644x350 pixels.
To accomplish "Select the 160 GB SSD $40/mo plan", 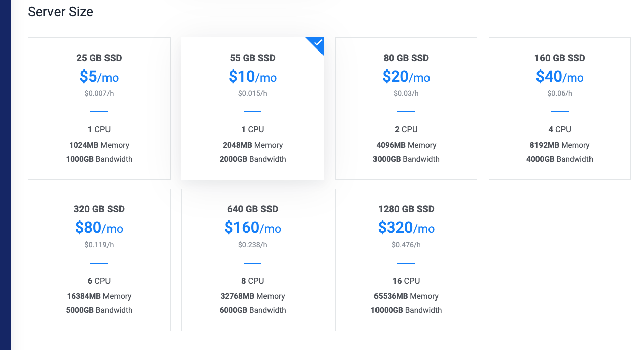I will pos(560,109).
